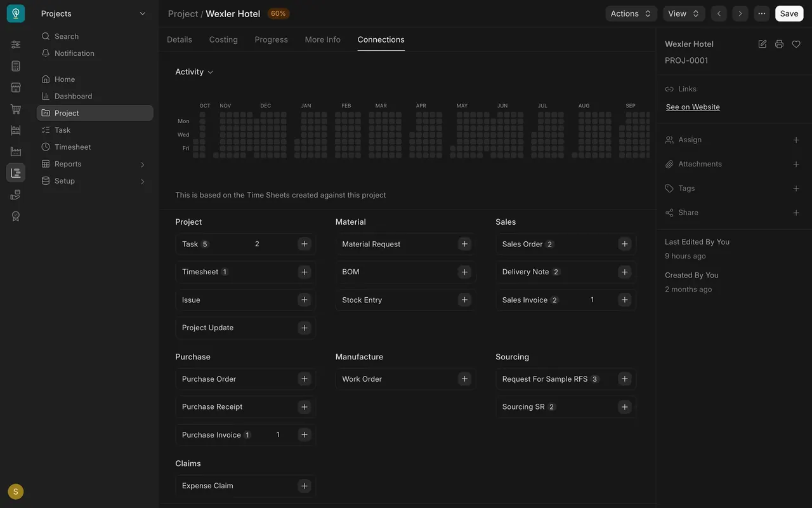Image resolution: width=812 pixels, height=508 pixels.
Task: Create new Timesheet with plus button
Action: click(304, 272)
